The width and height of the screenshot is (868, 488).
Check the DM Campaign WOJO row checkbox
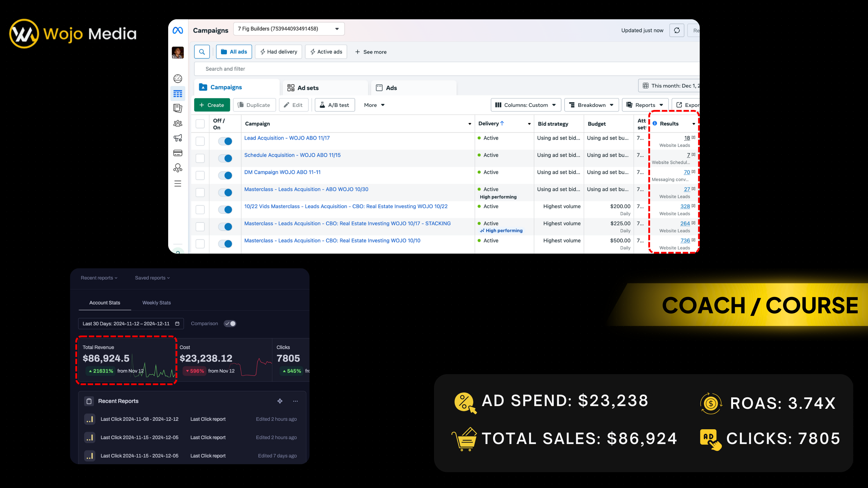tap(200, 175)
